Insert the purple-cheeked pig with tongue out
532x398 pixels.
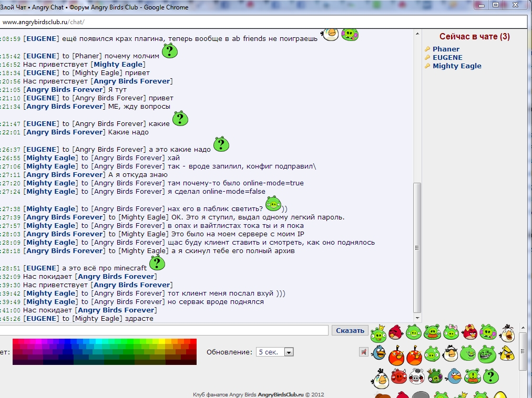pos(488,332)
